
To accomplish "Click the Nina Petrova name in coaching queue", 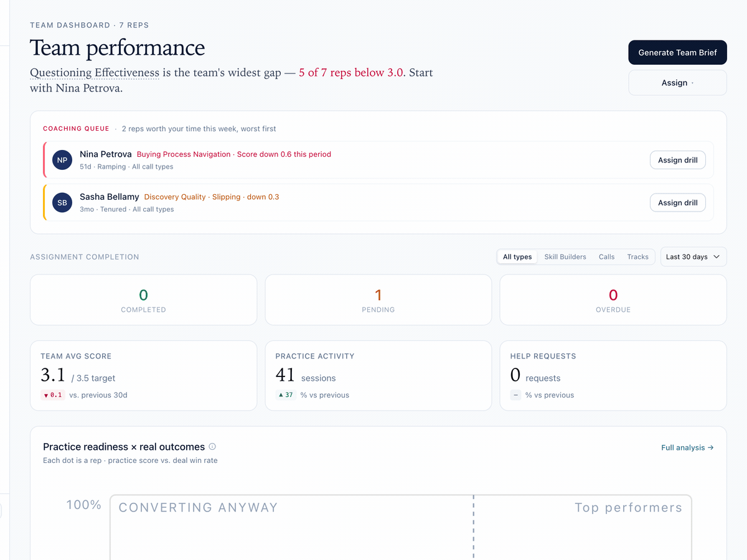I will [x=106, y=154].
